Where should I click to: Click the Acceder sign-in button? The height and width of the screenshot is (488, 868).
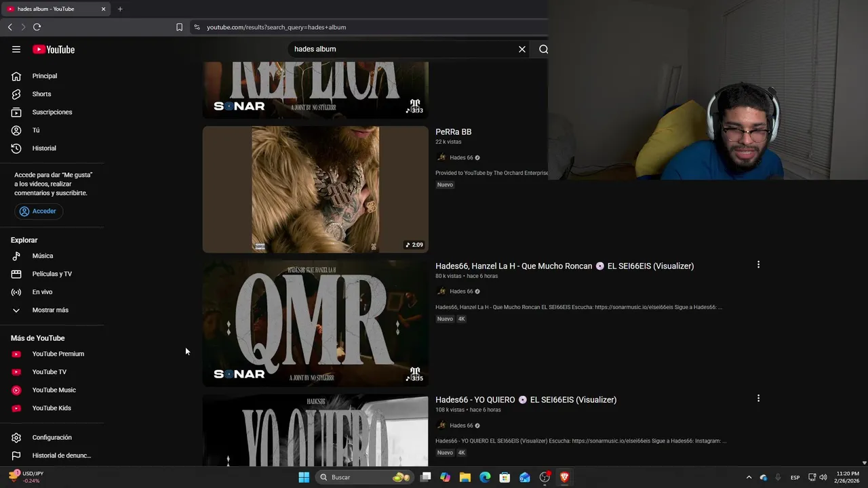tap(39, 211)
